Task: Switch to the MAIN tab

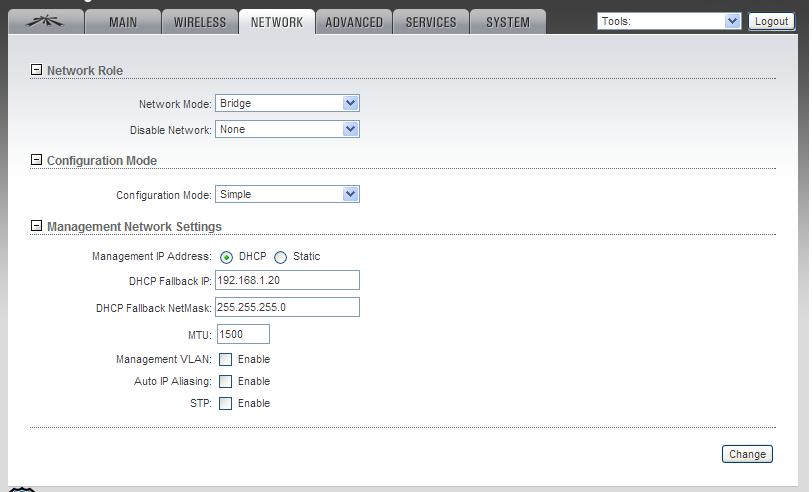Action: [x=123, y=22]
